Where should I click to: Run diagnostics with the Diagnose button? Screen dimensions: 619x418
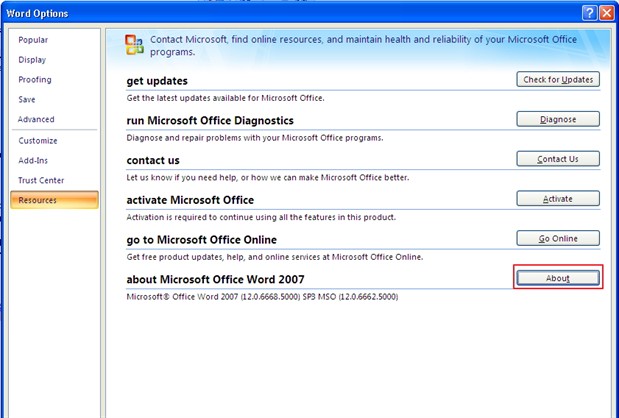tap(558, 119)
